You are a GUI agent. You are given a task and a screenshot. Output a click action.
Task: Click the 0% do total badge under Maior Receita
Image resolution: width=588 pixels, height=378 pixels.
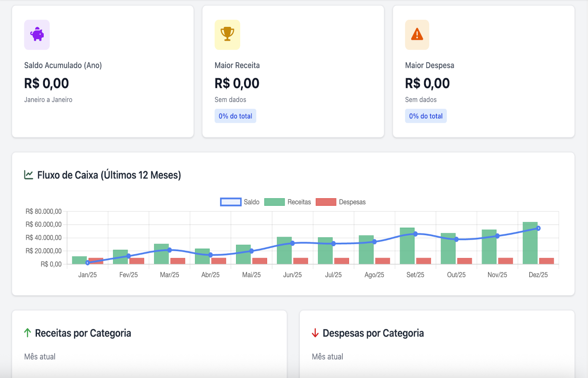pos(235,116)
